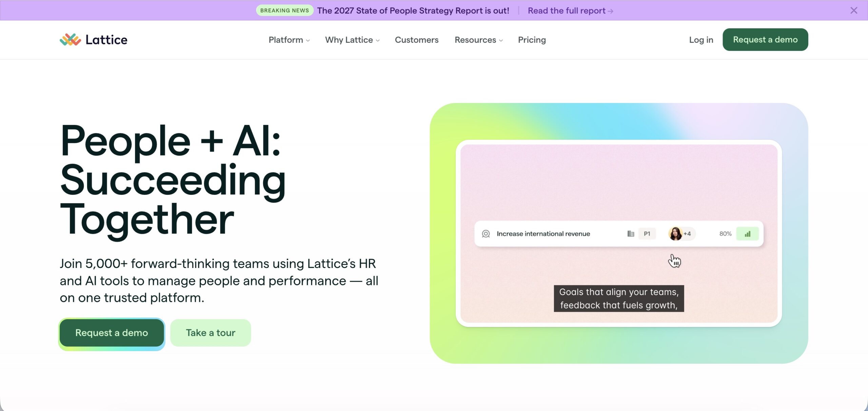Open the Customers page
The image size is (868, 411).
(417, 40)
